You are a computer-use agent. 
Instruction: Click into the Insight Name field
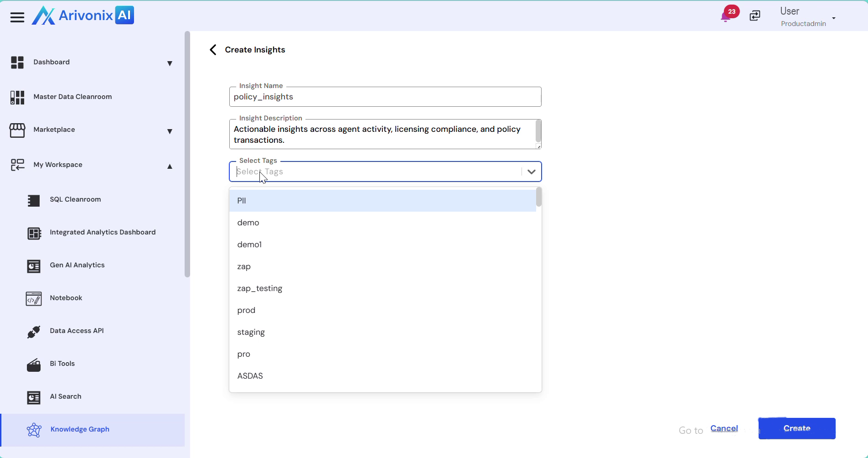coord(385,97)
